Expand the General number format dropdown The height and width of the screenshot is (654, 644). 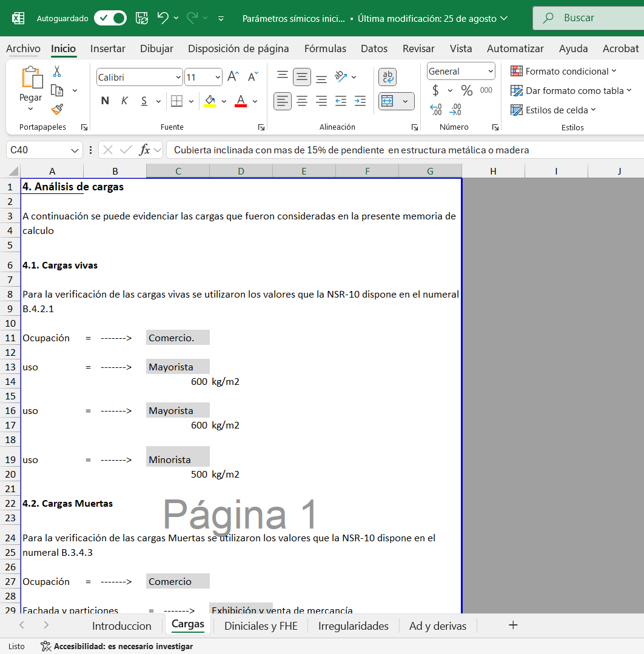point(491,72)
